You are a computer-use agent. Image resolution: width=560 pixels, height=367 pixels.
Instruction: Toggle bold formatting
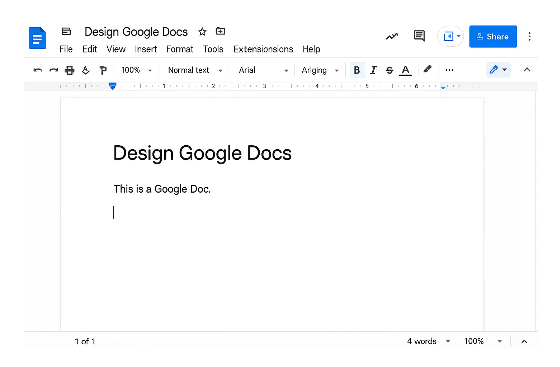pos(356,70)
